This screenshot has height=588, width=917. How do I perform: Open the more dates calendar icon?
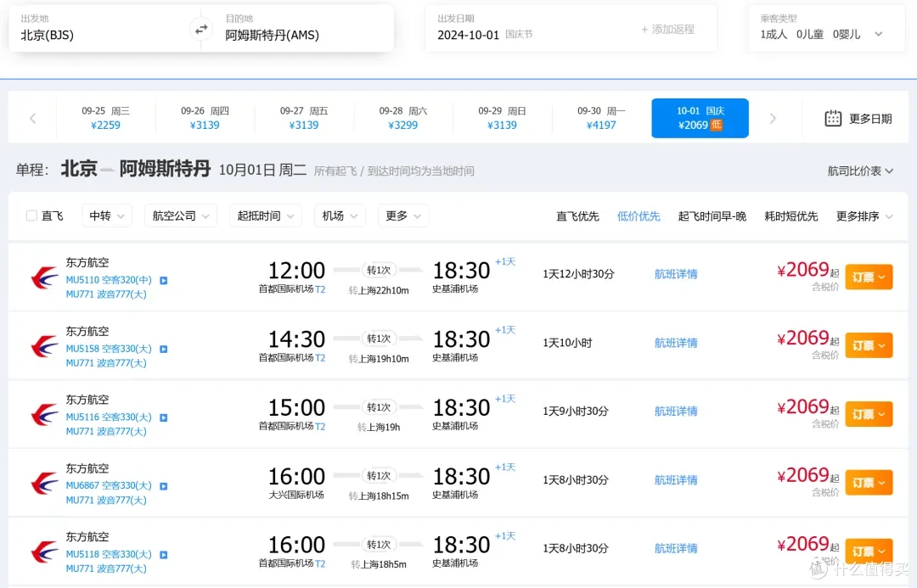(833, 119)
